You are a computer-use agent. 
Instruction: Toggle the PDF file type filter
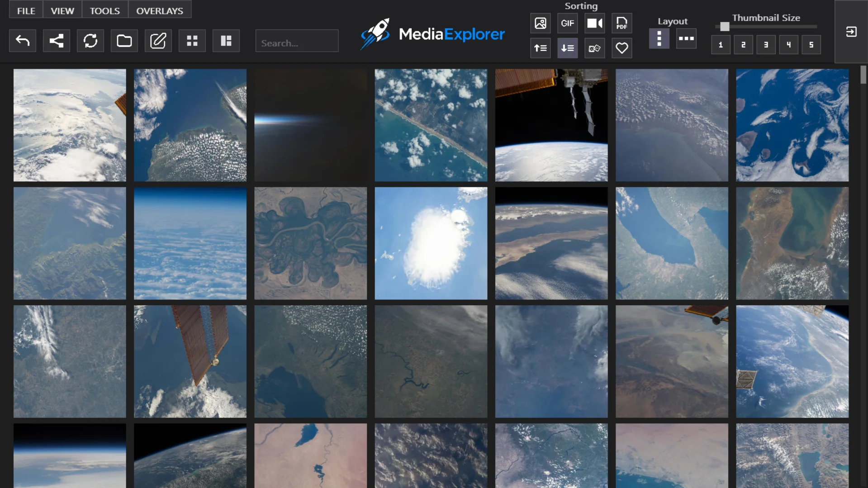[622, 23]
